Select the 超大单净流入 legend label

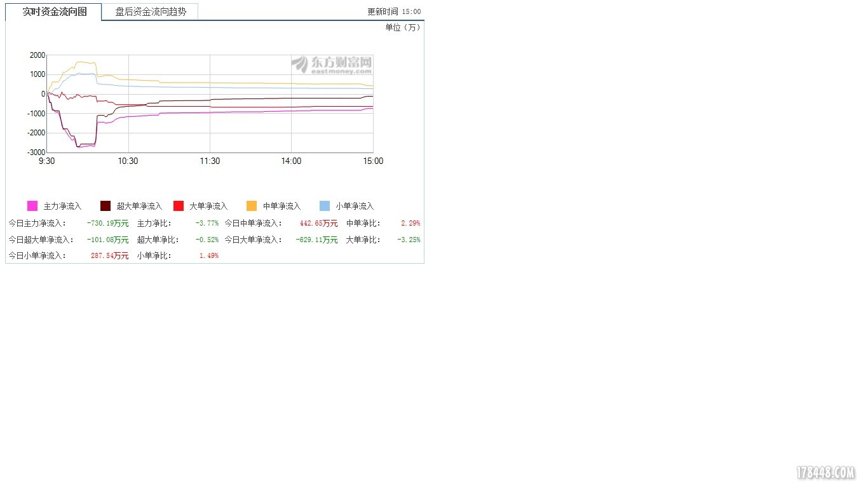[140, 207]
